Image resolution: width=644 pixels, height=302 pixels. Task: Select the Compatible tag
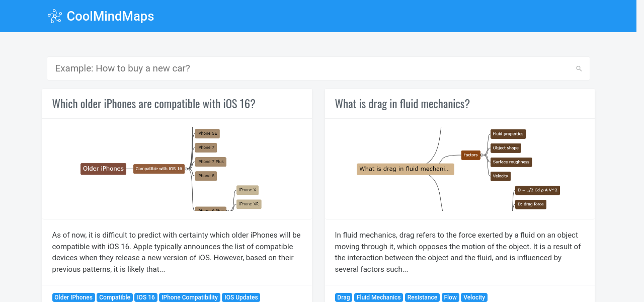point(115,297)
